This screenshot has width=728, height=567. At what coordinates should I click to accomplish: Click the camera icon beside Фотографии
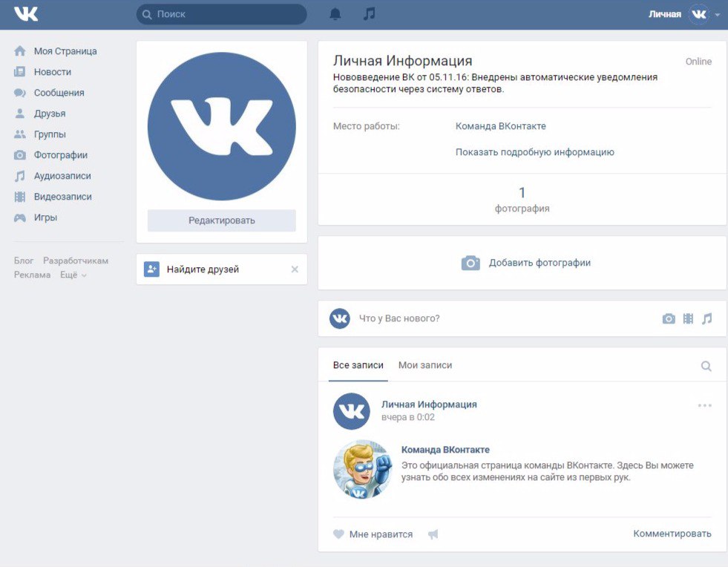pyautogui.click(x=20, y=155)
